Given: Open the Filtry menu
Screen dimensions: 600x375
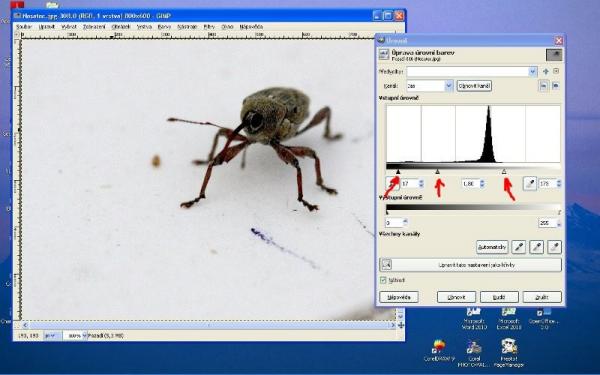Looking at the screenshot, I should (209, 27).
